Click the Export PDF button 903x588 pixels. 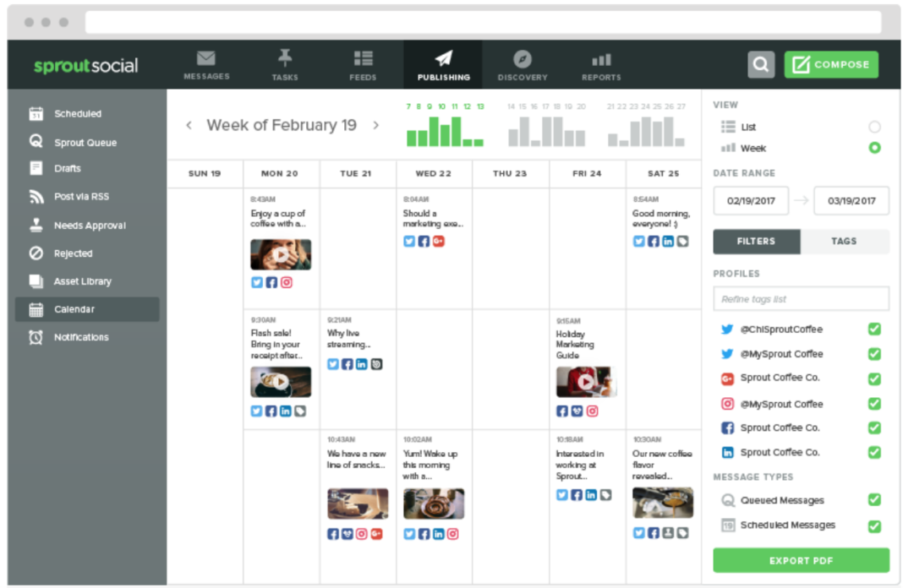(800, 560)
